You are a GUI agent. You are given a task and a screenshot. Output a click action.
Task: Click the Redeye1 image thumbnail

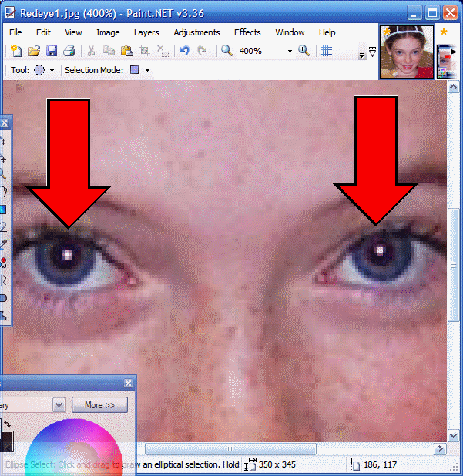(406, 52)
